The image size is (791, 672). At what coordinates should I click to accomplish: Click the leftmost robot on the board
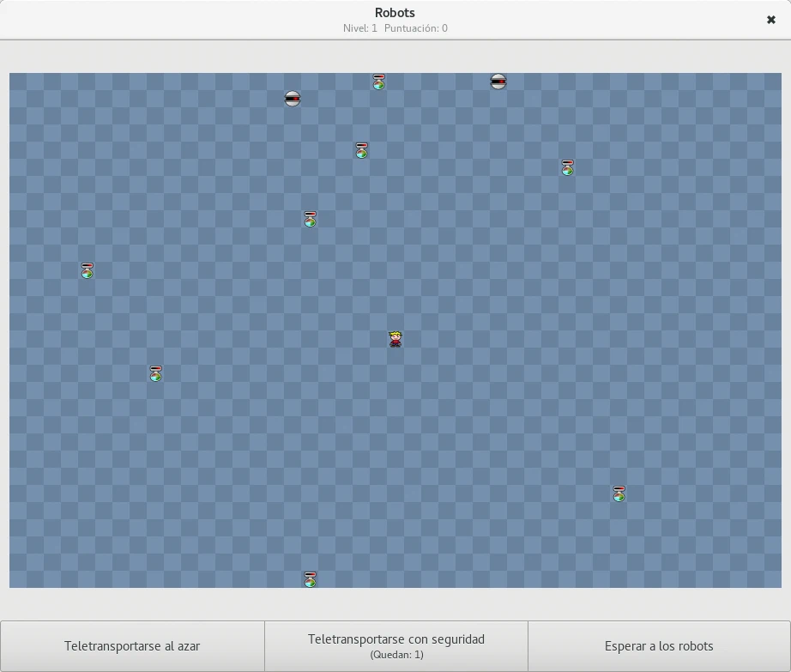pyautogui.click(x=87, y=270)
